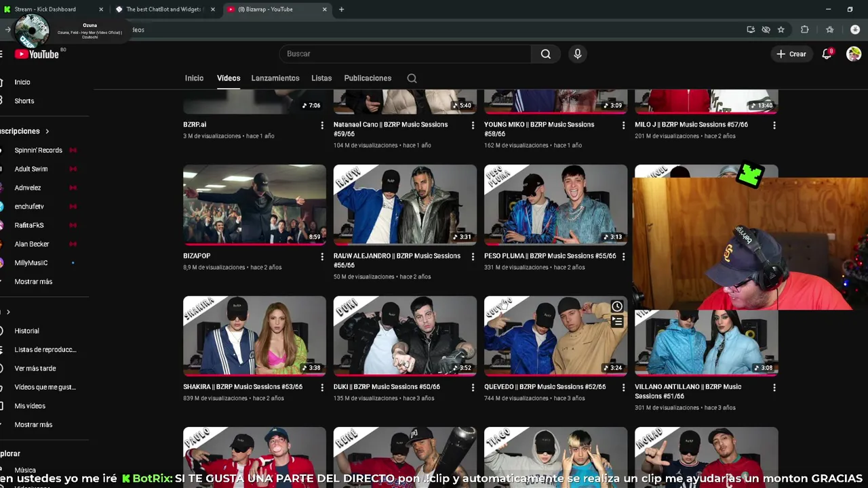Screen dimensions: 868x488
Task: Open options menu for Natanael Cano session
Action: tap(473, 125)
